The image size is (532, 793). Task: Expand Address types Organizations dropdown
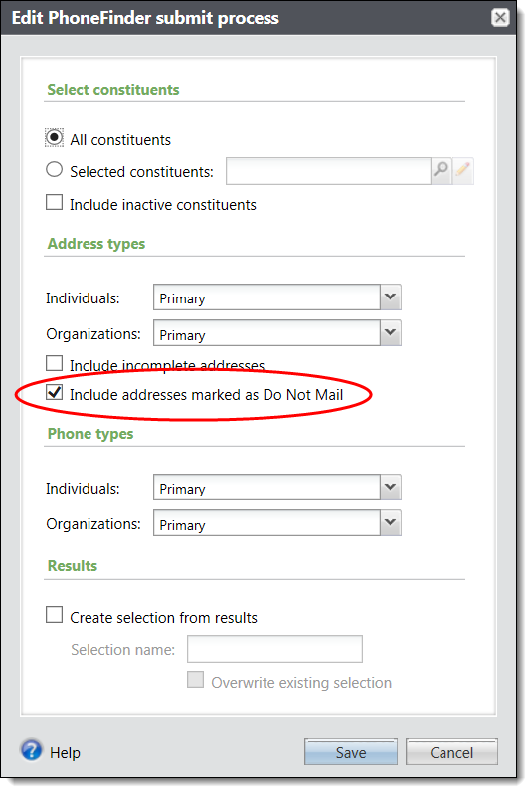tap(391, 332)
